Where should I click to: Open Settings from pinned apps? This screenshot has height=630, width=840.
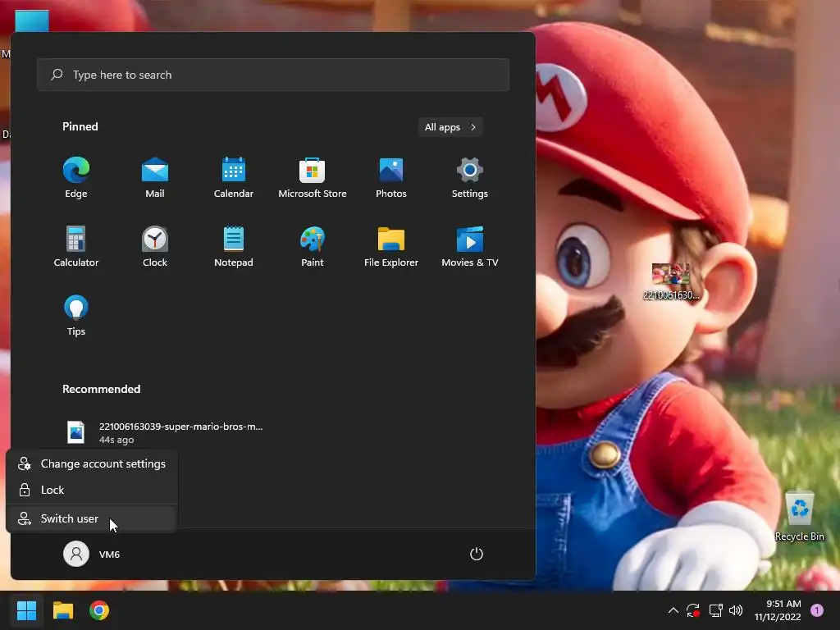pyautogui.click(x=470, y=178)
